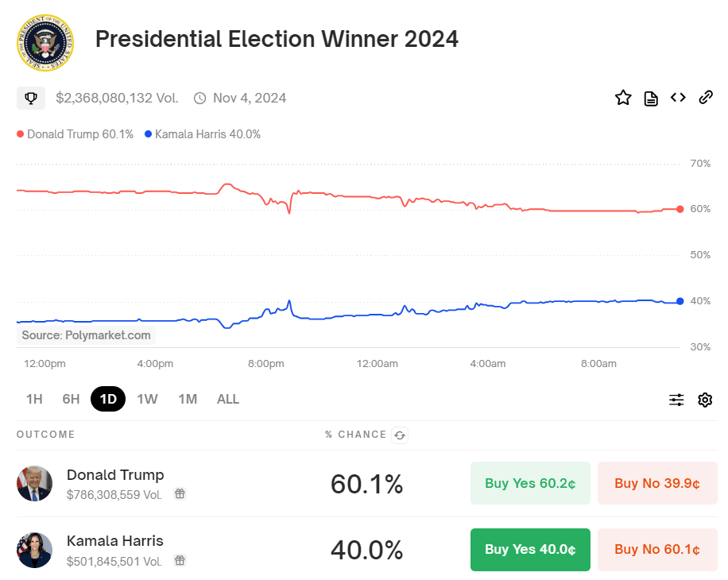Open the chart filter sliders icon

[x=676, y=400]
